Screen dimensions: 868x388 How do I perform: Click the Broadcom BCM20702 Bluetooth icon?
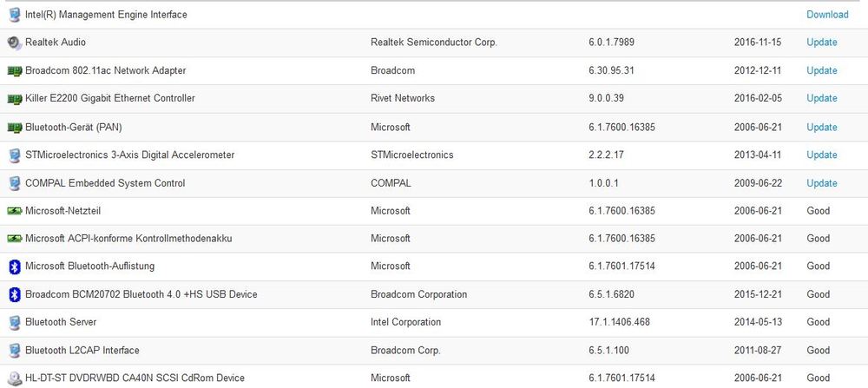tap(14, 294)
